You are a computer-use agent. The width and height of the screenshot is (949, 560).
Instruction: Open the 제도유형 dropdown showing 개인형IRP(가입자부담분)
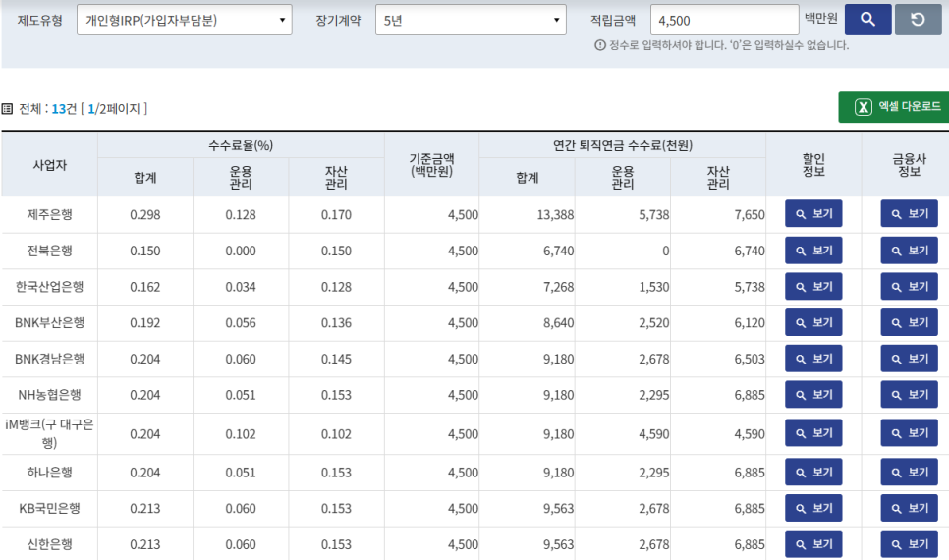tap(185, 20)
